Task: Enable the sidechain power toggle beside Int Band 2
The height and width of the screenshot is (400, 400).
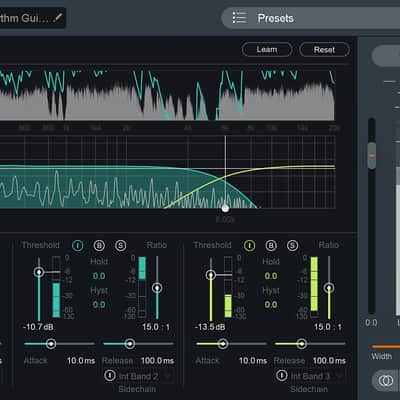Action: tap(110, 375)
